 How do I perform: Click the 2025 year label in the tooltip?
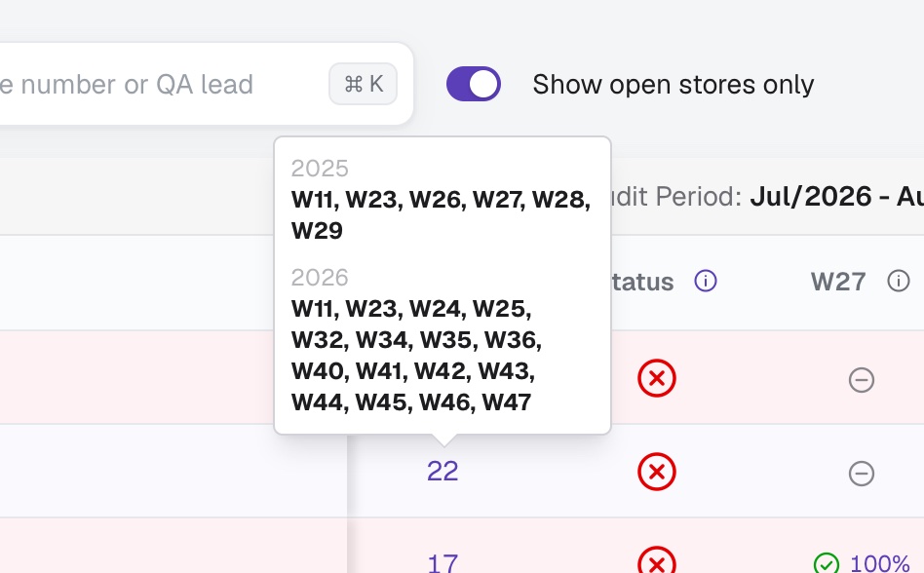(x=320, y=169)
